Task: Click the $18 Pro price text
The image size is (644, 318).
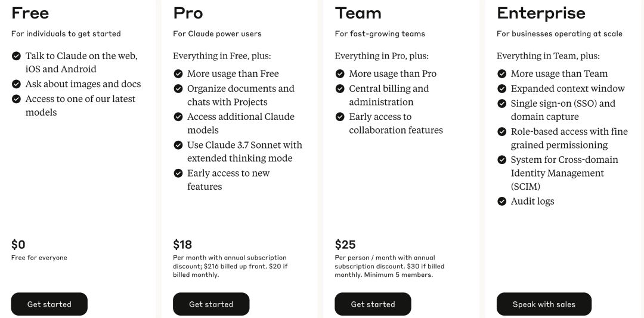Action: point(182,245)
